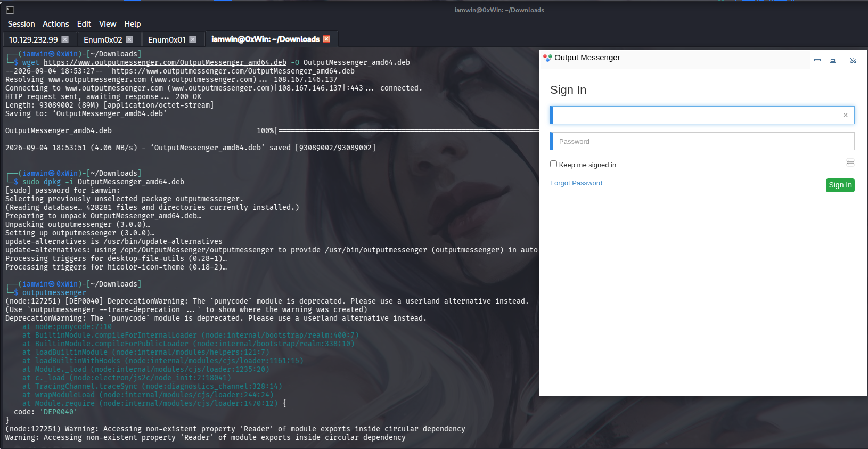
Task: Click the code: 'DEP0040' terminal line
Action: click(x=46, y=412)
